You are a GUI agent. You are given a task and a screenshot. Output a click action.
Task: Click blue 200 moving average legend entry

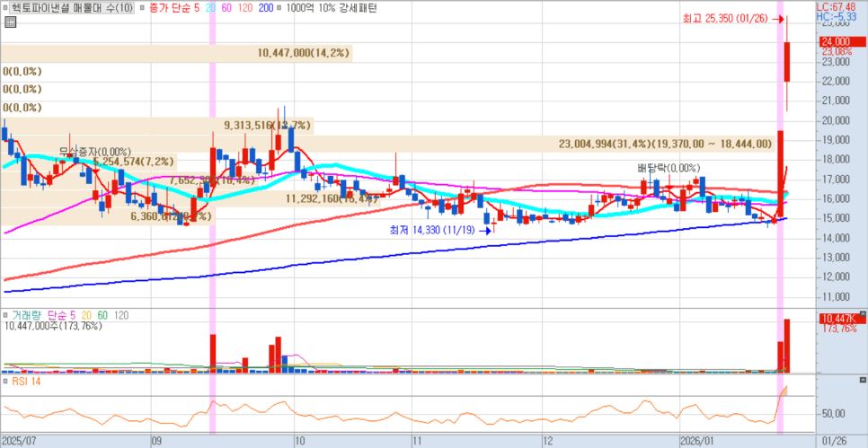pyautogui.click(x=265, y=8)
